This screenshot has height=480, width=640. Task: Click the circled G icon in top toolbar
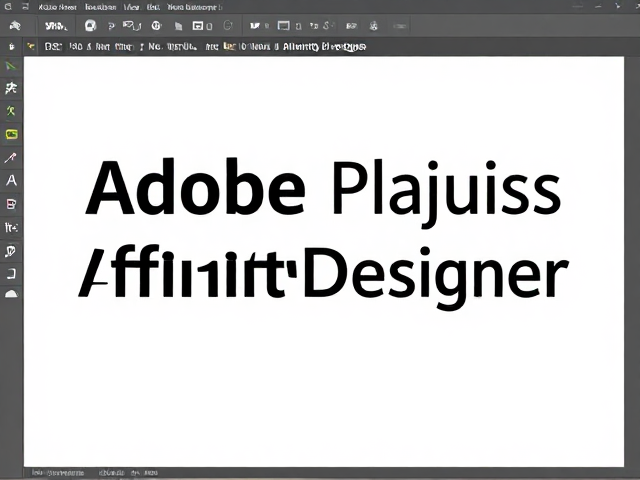[x=156, y=26]
